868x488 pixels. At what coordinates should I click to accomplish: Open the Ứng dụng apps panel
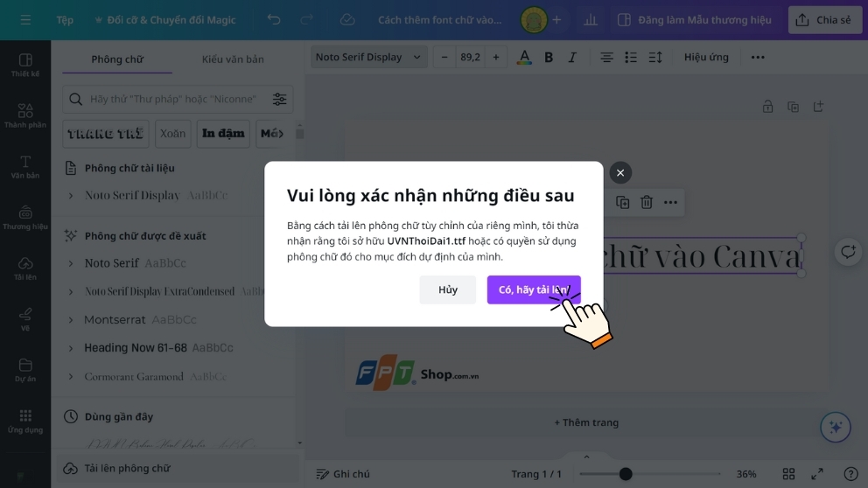pyautogui.click(x=25, y=421)
